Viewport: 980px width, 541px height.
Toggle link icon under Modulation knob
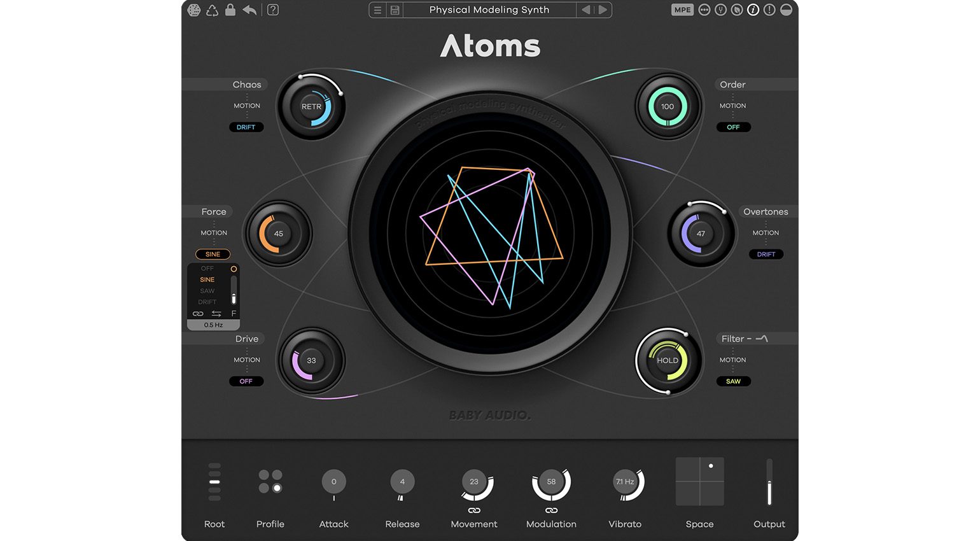point(551,510)
